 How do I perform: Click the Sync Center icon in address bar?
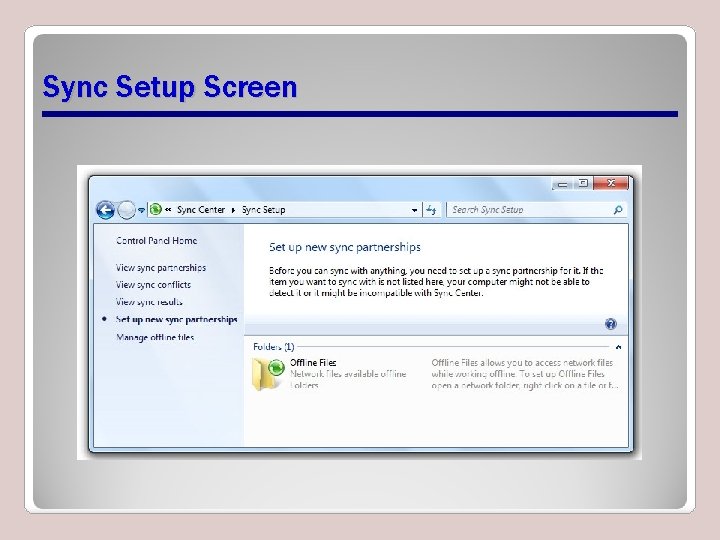tap(156, 210)
